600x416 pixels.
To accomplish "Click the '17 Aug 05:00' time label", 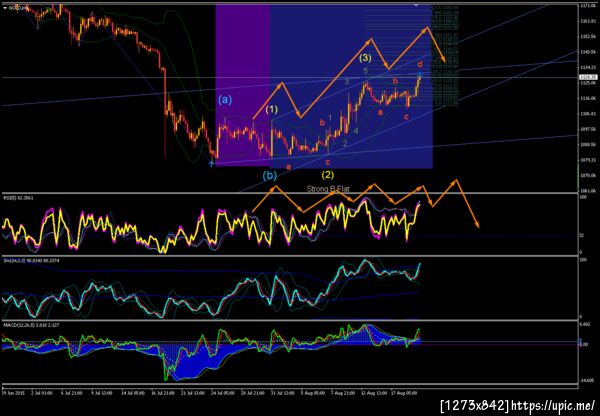I will click(x=403, y=393).
